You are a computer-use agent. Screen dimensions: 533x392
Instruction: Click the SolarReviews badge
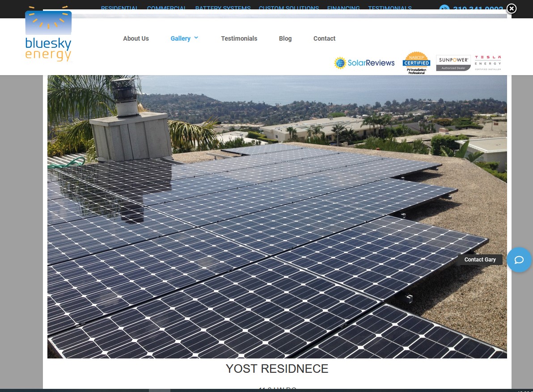(x=364, y=63)
